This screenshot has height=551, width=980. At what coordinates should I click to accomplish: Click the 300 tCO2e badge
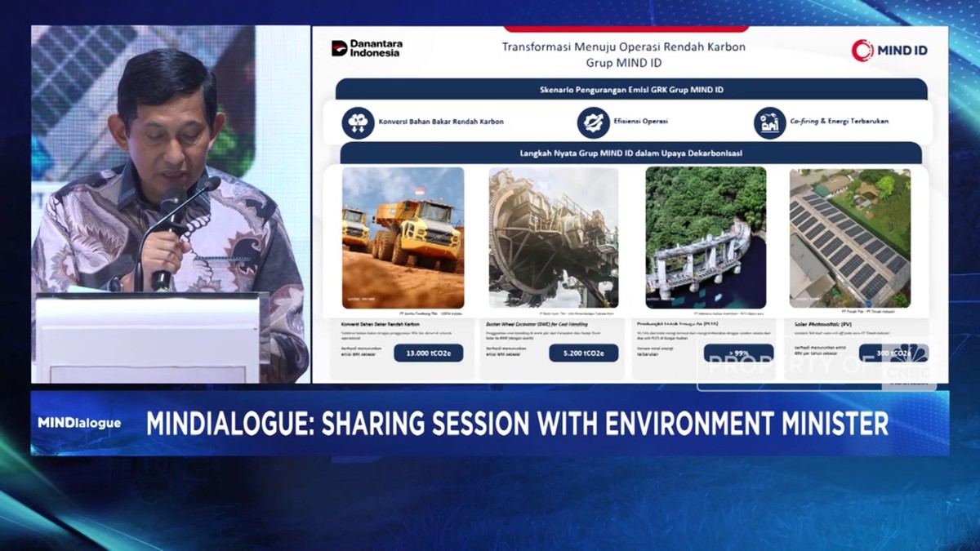(893, 353)
